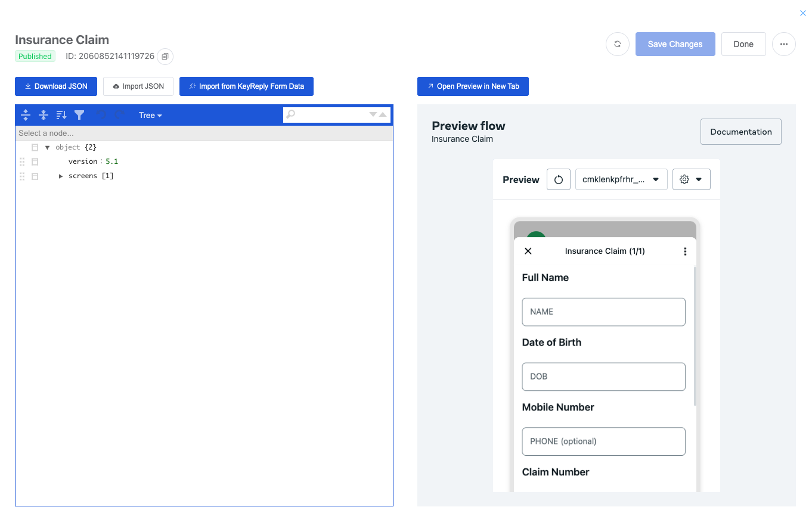Collapse the root object node

click(x=48, y=147)
